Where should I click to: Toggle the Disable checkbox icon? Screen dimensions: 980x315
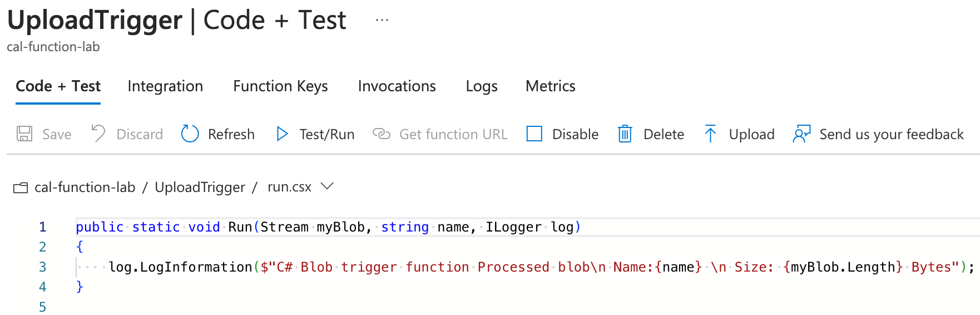click(534, 134)
